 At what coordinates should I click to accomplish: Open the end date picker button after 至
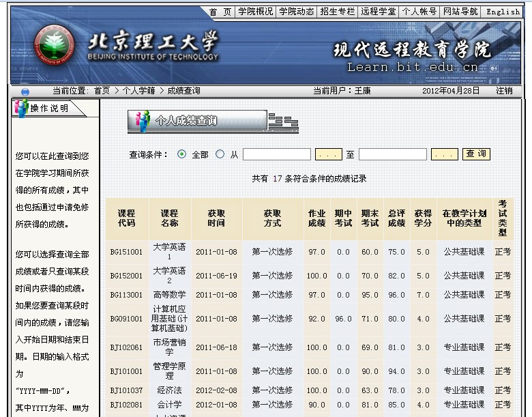[x=445, y=154]
